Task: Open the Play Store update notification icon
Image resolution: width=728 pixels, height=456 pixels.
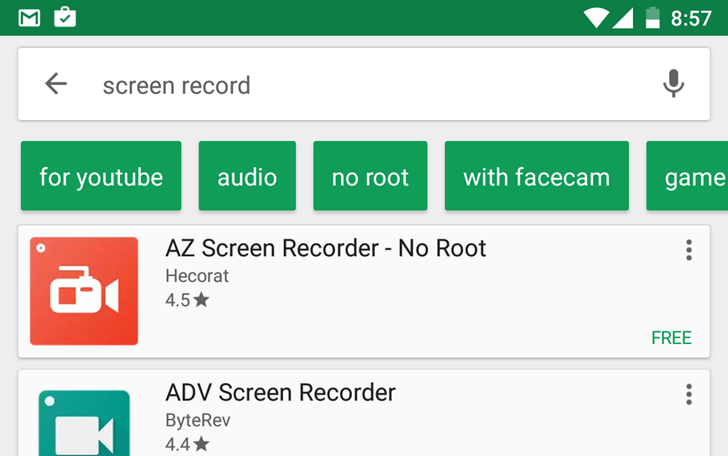Action: click(65, 17)
